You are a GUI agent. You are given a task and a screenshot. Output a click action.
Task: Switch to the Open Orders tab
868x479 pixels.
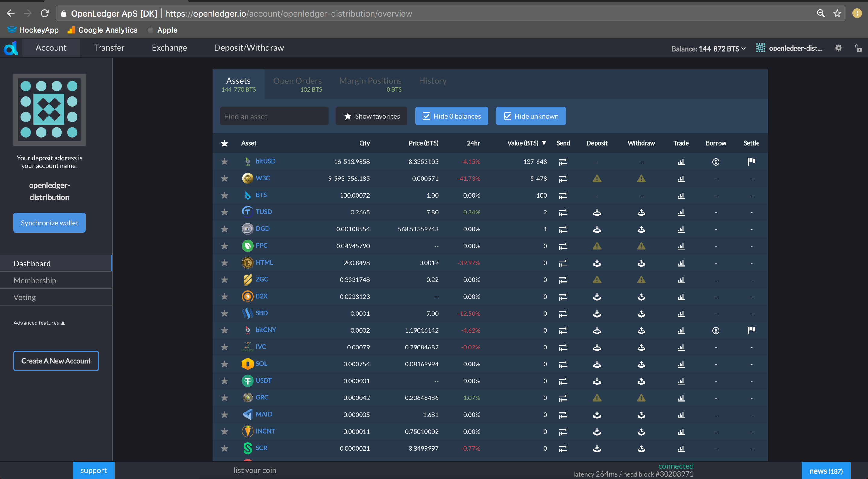coord(297,84)
